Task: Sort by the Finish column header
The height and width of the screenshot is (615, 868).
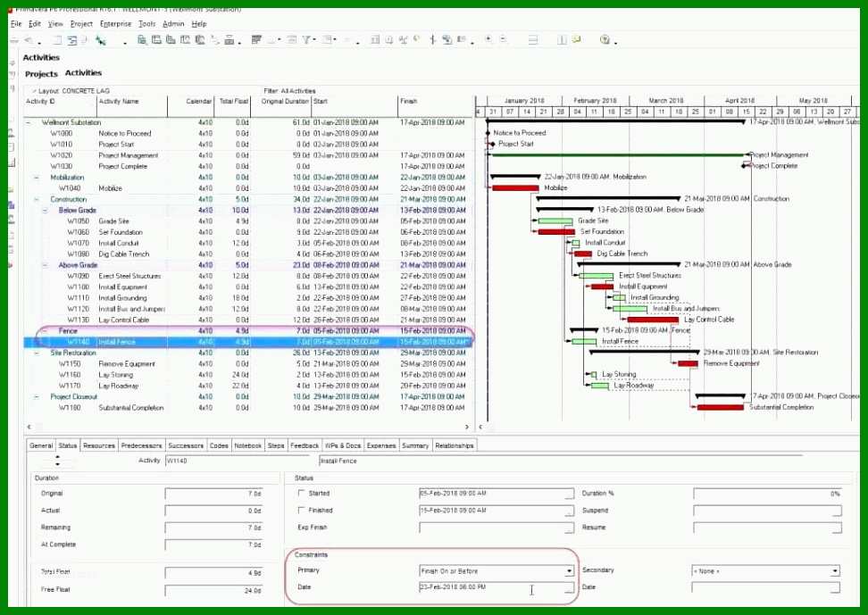Action: pyautogui.click(x=436, y=102)
